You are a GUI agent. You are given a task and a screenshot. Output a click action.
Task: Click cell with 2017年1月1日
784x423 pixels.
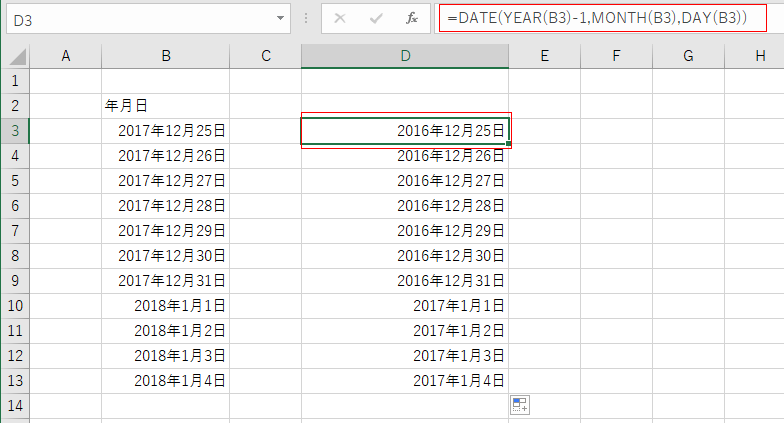(x=405, y=306)
